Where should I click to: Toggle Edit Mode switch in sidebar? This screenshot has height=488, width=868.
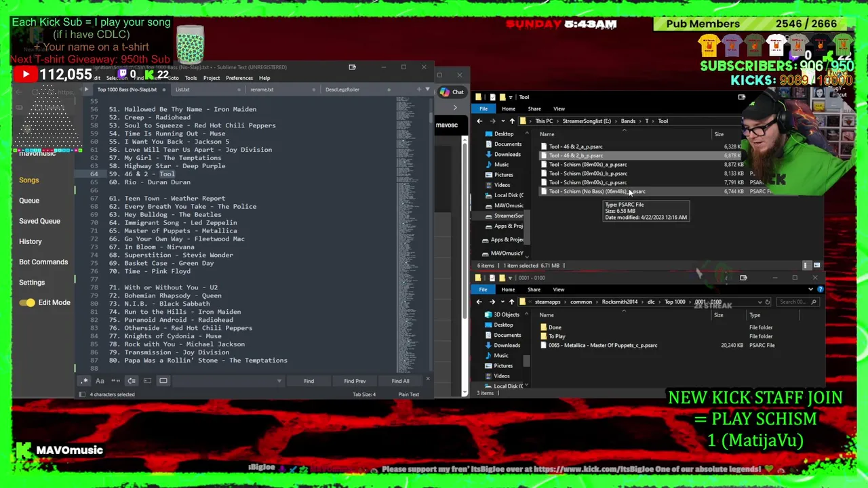(x=27, y=302)
